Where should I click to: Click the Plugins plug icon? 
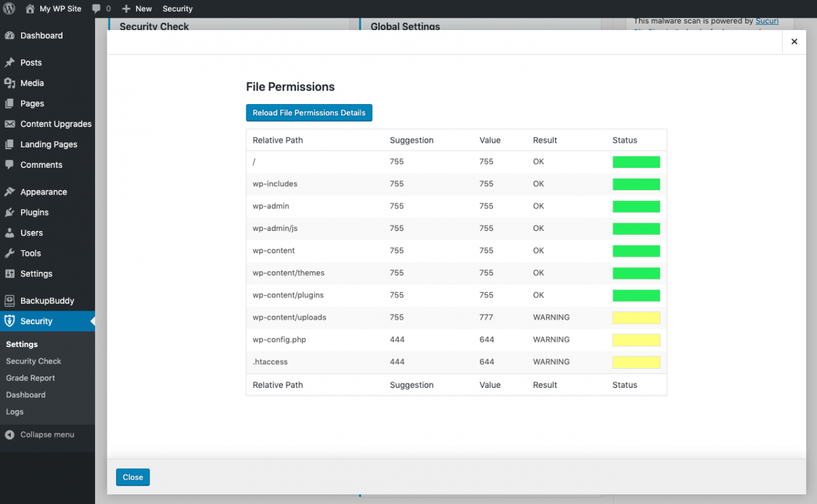[x=10, y=212]
